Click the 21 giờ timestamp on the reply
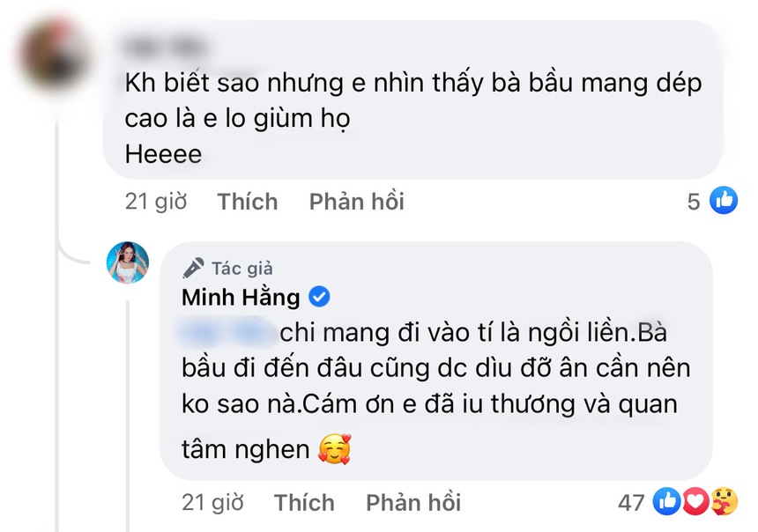The width and height of the screenshot is (758, 532). point(213,502)
